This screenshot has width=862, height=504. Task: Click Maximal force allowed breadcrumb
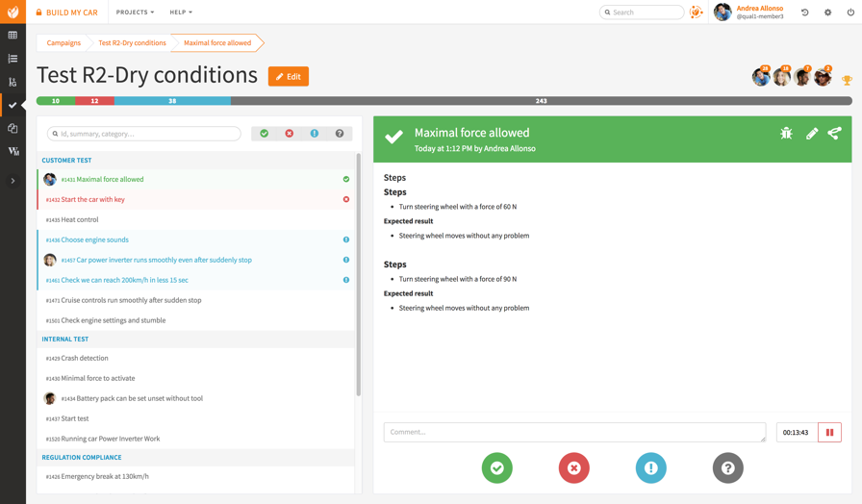217,43
